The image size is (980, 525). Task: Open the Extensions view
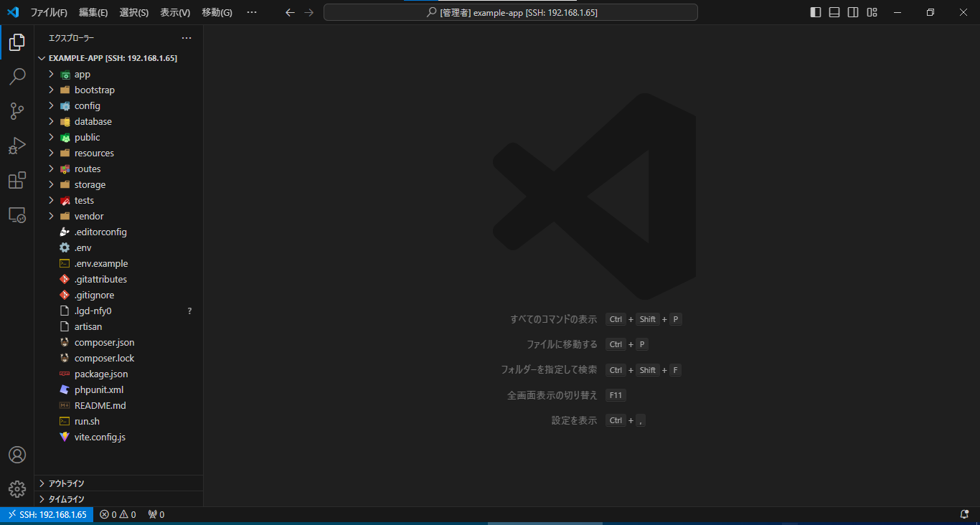coord(17,180)
